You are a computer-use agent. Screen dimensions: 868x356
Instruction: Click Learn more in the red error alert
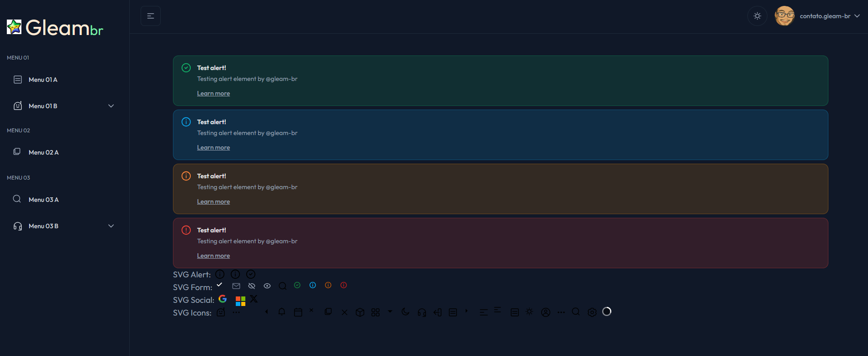[213, 256]
